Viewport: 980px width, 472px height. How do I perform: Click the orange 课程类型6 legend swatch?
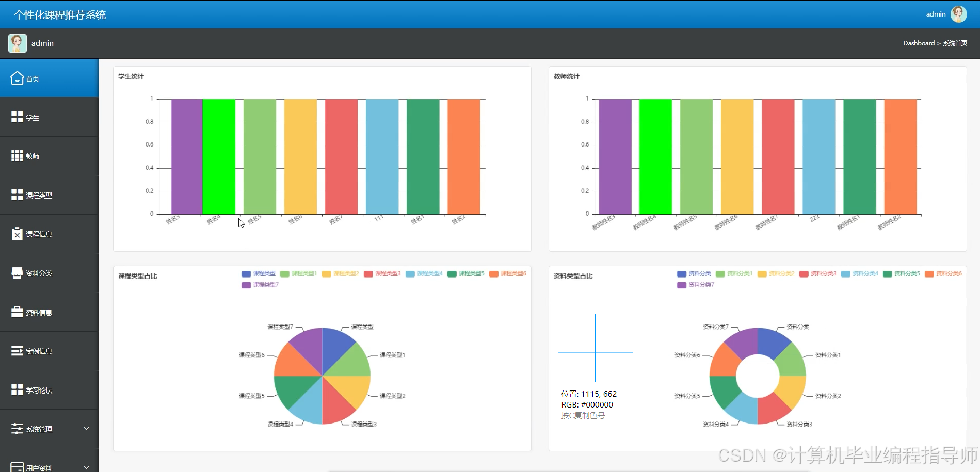coord(494,274)
